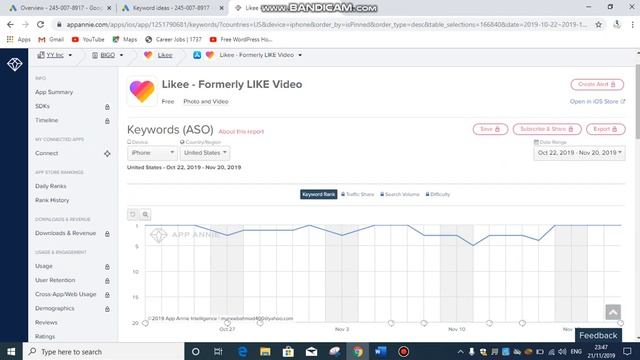Click the chart magnifier zoom icon
Viewport: 640px width, 360px height.
(145, 214)
